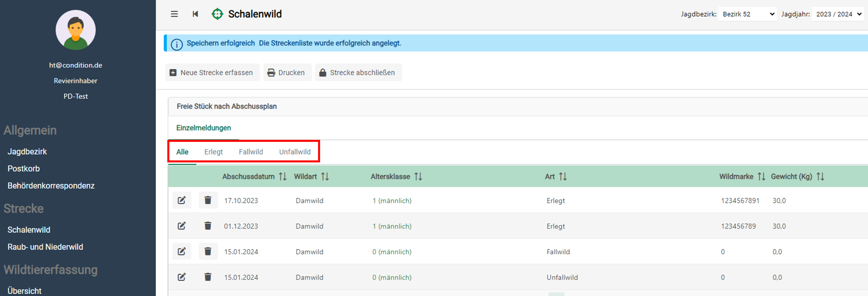Delete the 17.10.2023 Damwild entry
The image size is (868, 296).
[208, 200]
